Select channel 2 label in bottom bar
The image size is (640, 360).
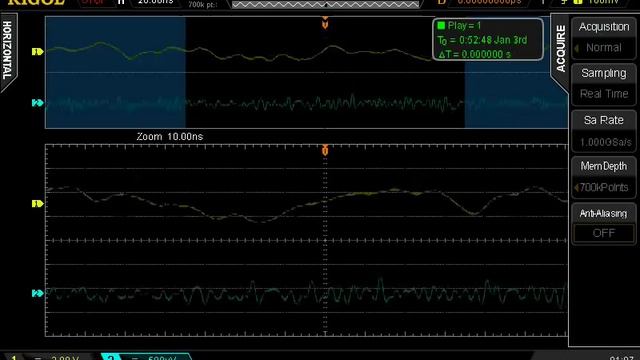pos(111,357)
